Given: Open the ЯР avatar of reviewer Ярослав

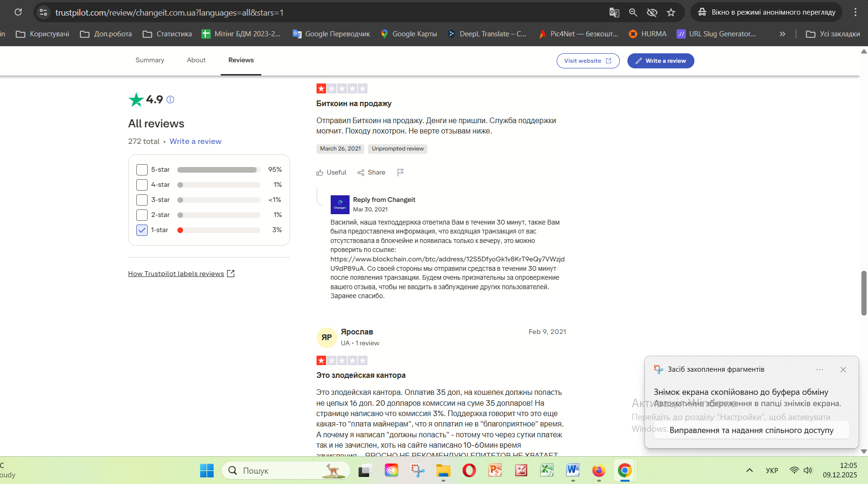Looking at the screenshot, I should click(326, 337).
